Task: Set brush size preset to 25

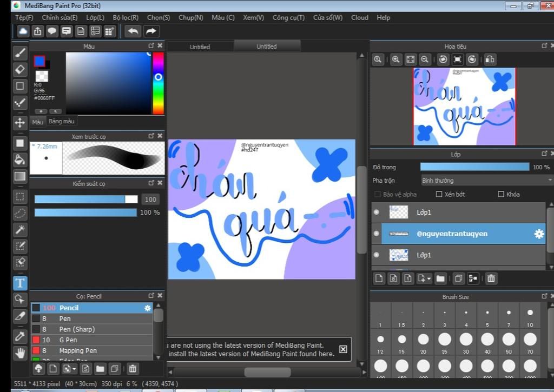Action: coord(445,343)
